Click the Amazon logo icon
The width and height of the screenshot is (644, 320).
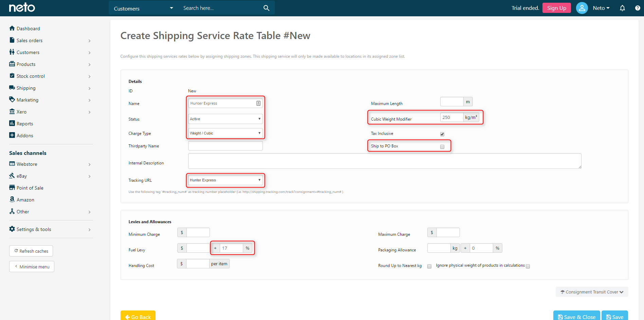12,199
